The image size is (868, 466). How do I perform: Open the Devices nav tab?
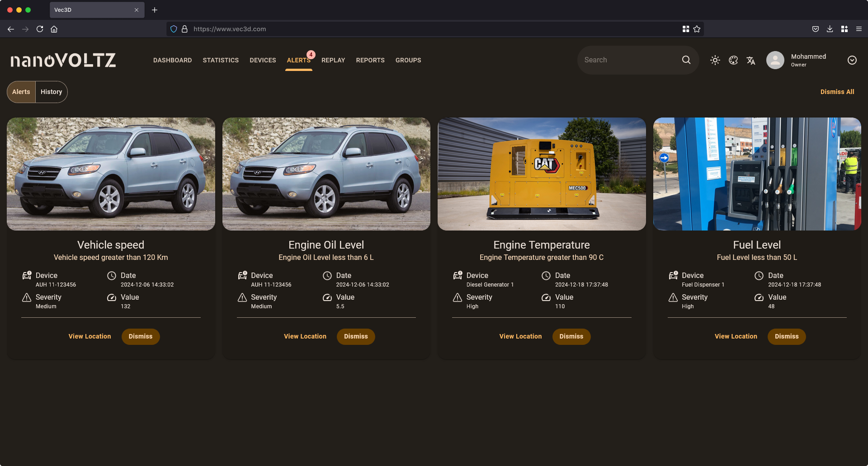pyautogui.click(x=263, y=60)
